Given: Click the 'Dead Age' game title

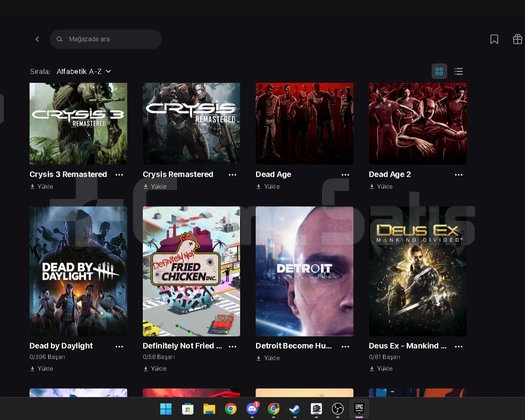Looking at the screenshot, I should tap(273, 174).
